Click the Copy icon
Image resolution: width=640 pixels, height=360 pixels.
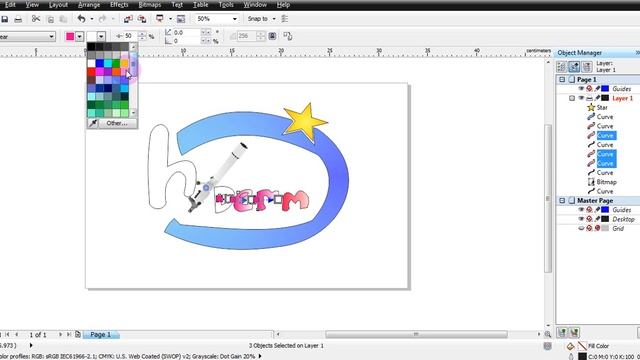tap(50, 19)
